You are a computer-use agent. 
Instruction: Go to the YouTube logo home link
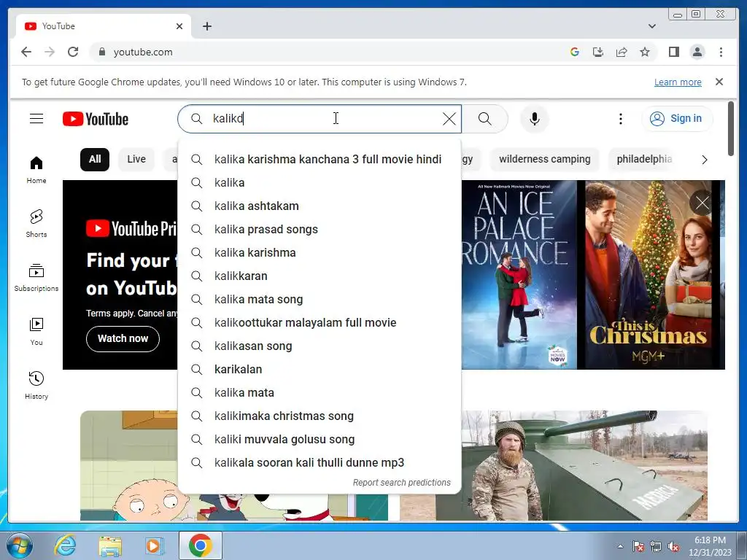click(x=96, y=119)
